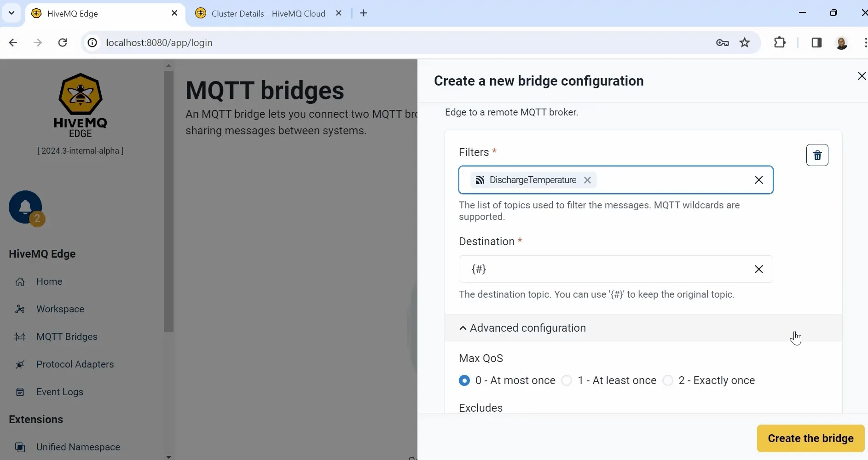Close the bridge configuration panel
This screenshot has height=460, width=868.
(862, 76)
